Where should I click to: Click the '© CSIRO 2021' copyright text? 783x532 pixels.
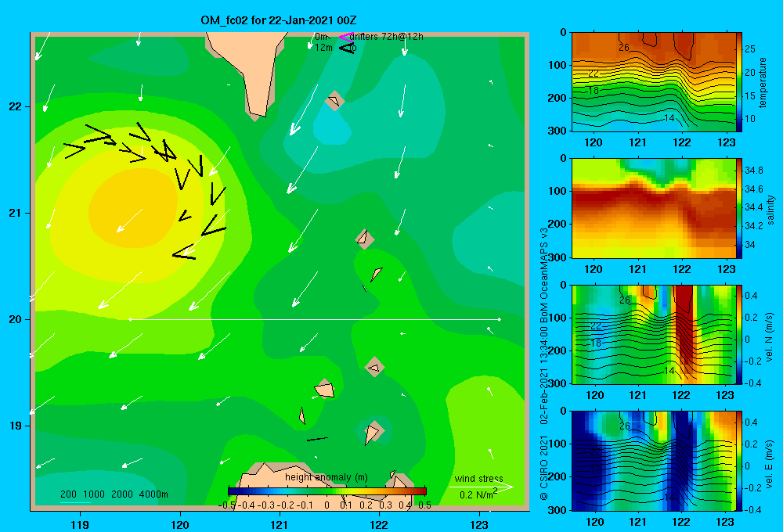(544, 468)
